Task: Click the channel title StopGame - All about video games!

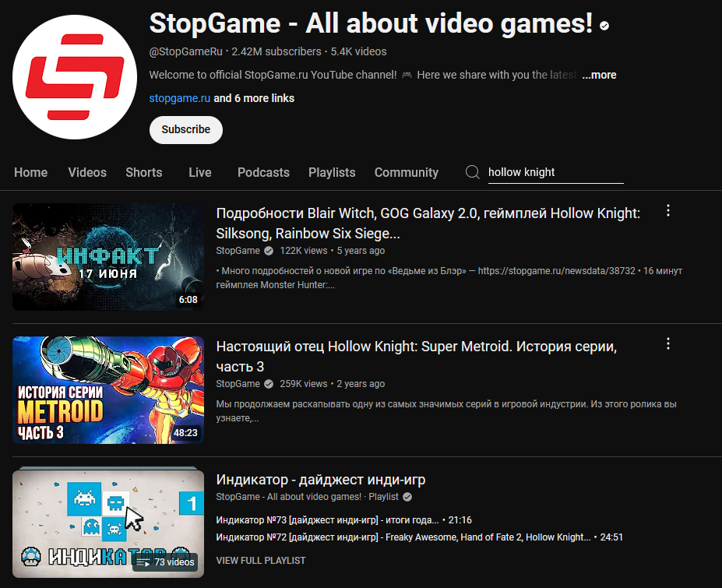Action: 372,23
